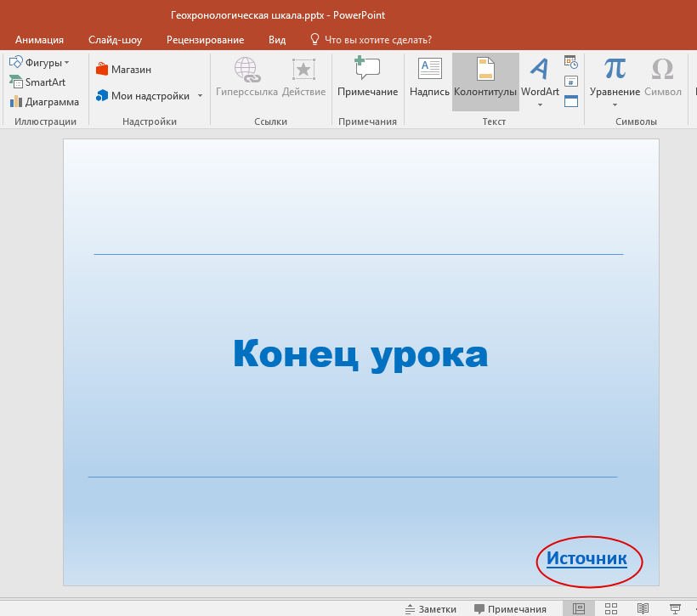Click the Уравнение pi icon
This screenshot has width=697, height=616.
click(615, 69)
